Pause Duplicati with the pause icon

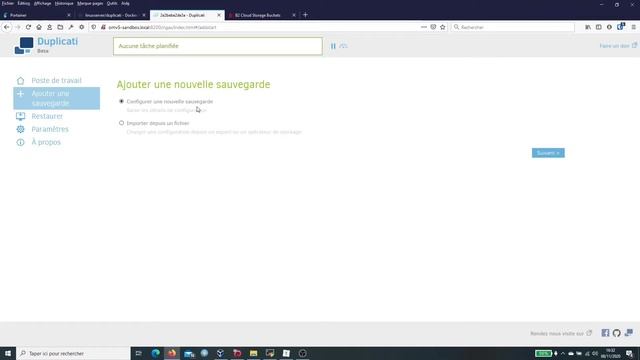[x=333, y=46]
